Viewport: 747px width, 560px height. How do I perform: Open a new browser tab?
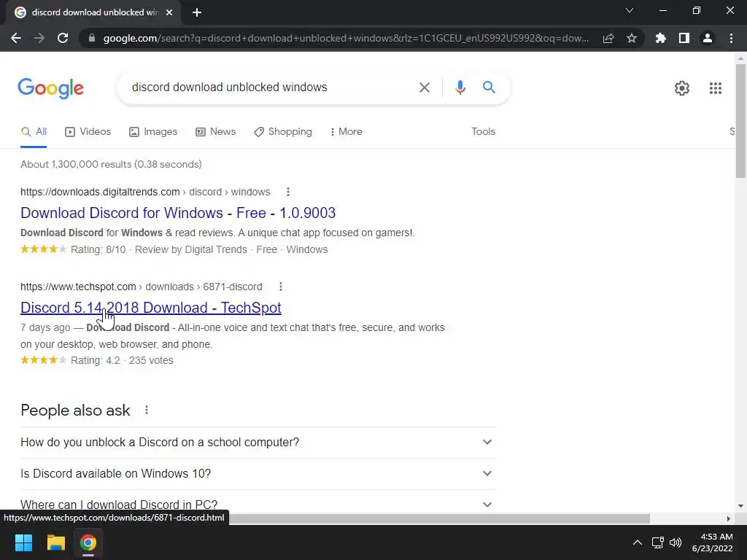(197, 13)
